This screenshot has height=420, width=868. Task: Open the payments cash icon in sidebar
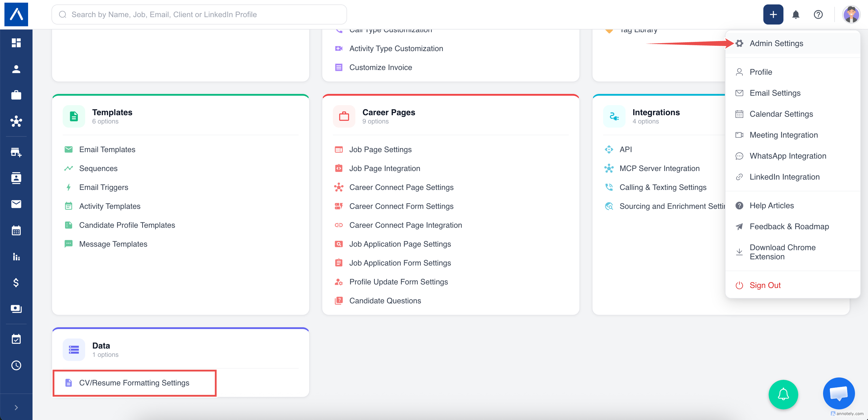tap(16, 309)
